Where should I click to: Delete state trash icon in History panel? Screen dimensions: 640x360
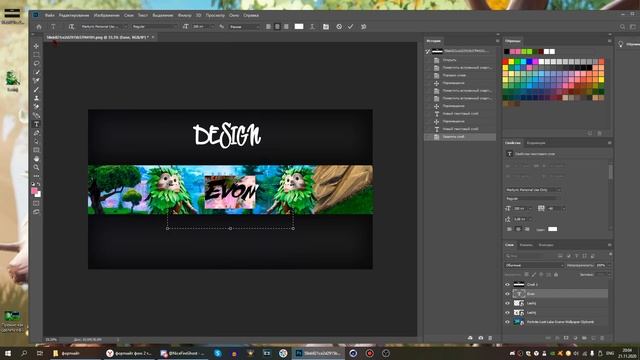tap(490, 338)
